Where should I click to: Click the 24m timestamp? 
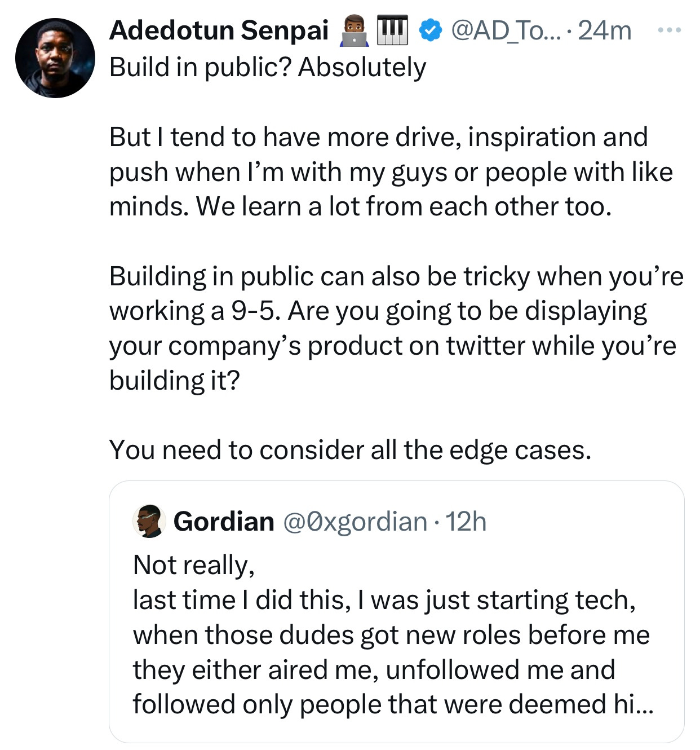[x=605, y=30]
